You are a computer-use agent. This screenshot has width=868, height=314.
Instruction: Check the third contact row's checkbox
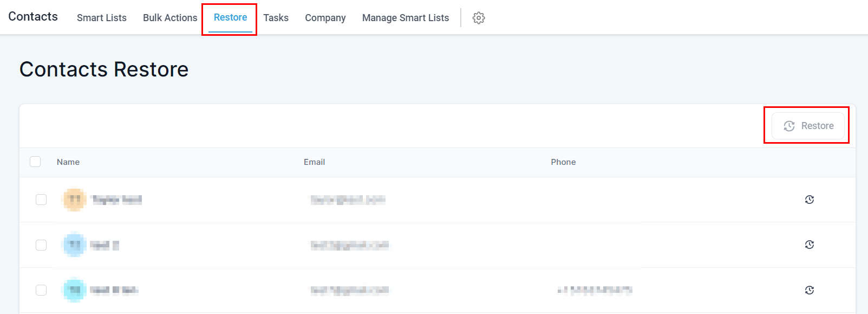click(x=41, y=290)
